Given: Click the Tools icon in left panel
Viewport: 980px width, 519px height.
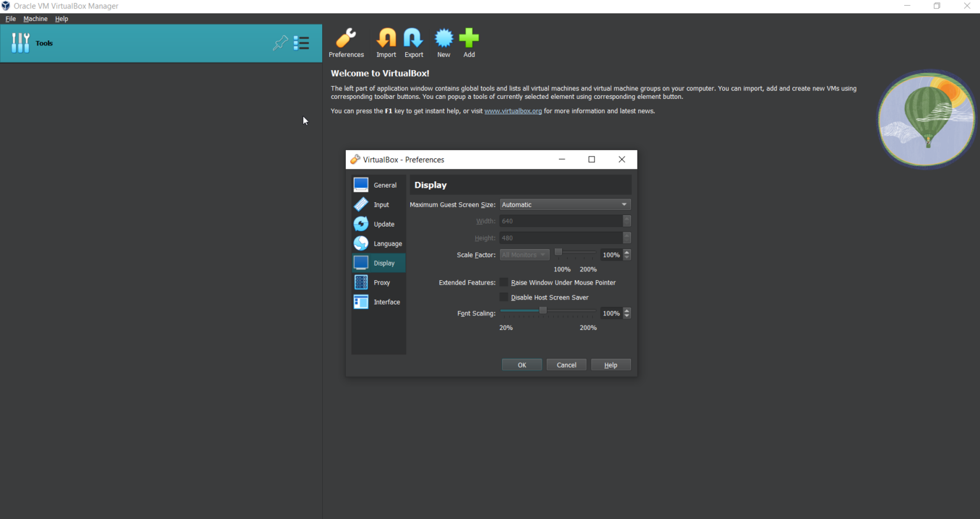Looking at the screenshot, I should point(20,43).
